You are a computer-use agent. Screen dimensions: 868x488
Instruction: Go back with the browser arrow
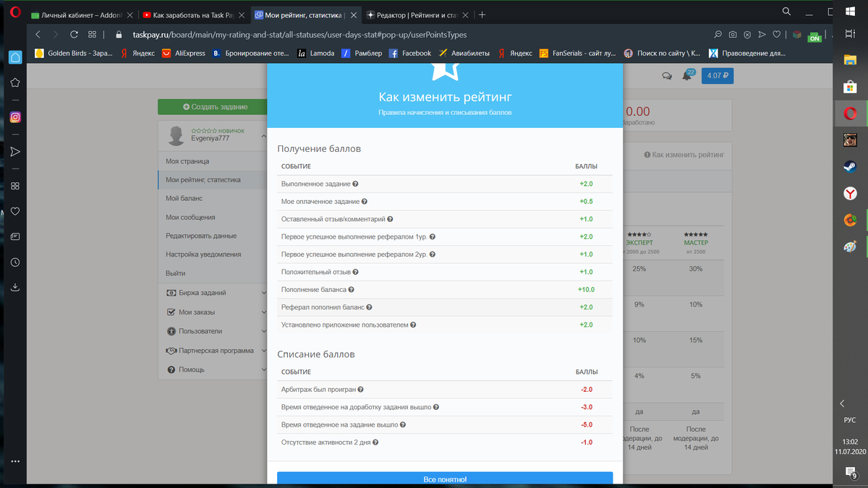coord(38,34)
